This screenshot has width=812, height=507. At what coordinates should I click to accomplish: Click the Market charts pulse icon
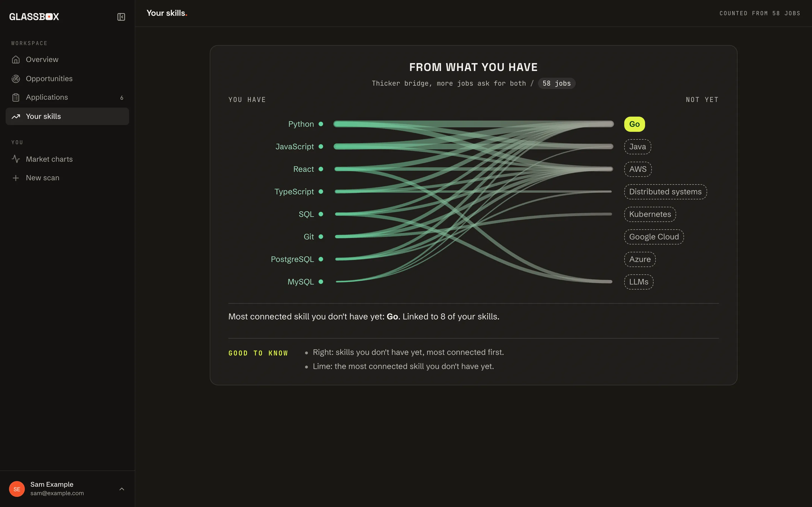click(x=16, y=159)
